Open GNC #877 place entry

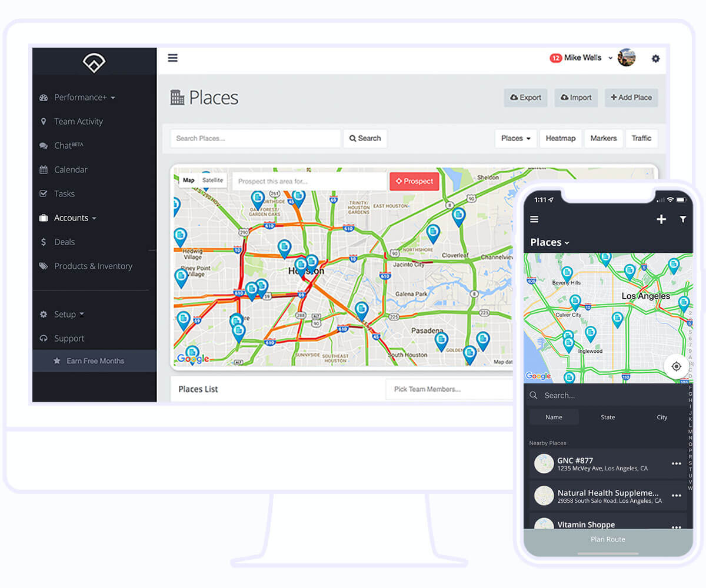point(608,464)
